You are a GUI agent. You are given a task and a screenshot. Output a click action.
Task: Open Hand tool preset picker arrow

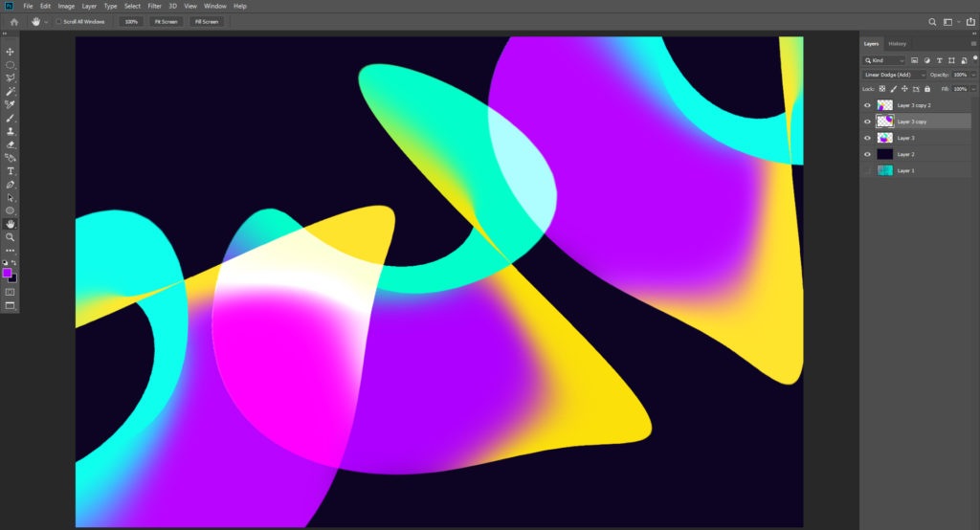(46, 23)
